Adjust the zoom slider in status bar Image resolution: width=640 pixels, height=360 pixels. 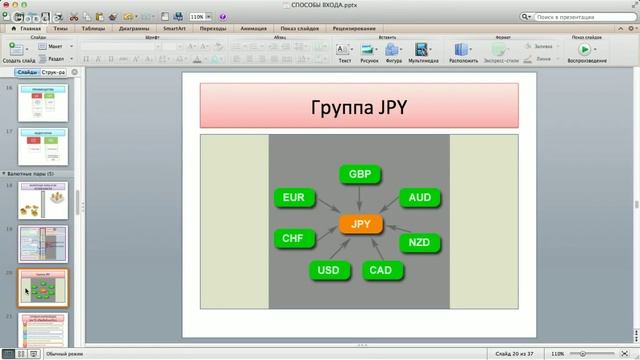(583, 354)
